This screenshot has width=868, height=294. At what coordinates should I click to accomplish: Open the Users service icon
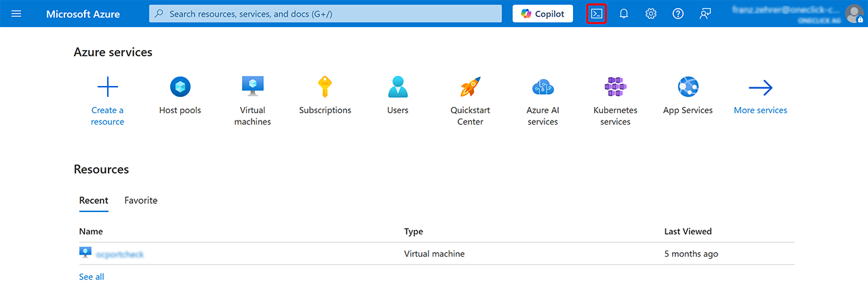coord(397,87)
